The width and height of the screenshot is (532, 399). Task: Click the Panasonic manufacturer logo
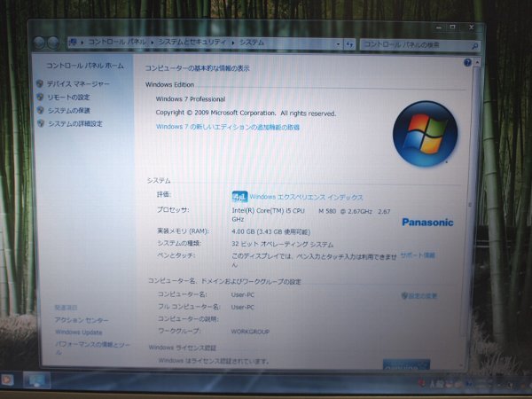427,223
